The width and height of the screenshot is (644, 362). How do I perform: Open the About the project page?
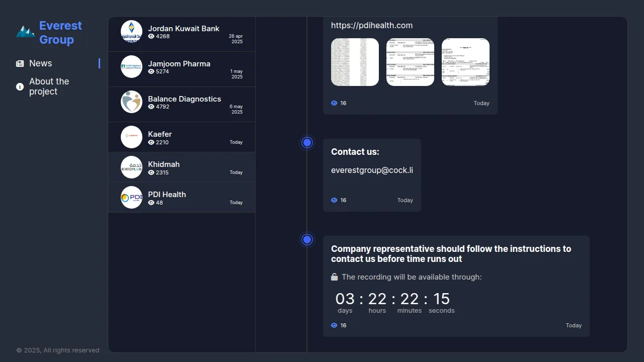pos(49,86)
